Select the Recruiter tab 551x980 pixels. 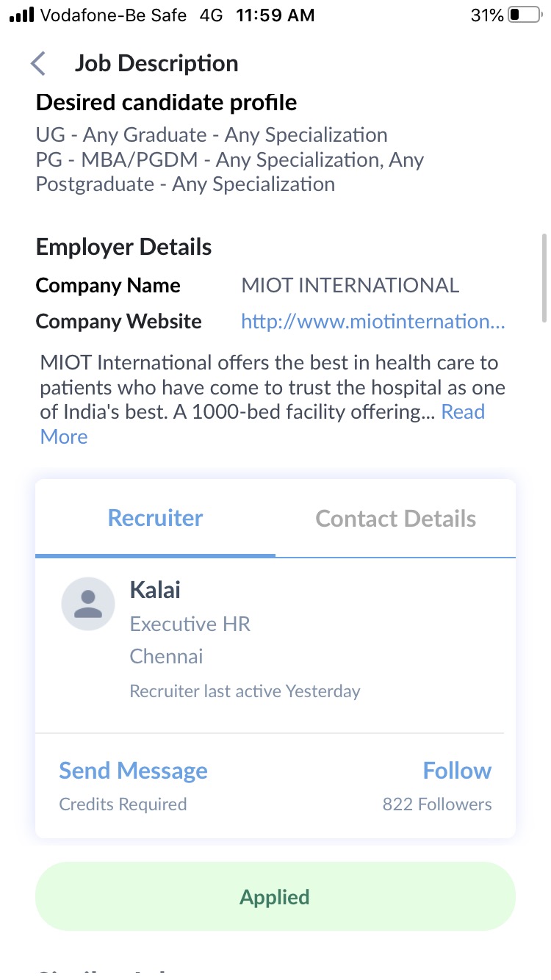pyautogui.click(x=156, y=519)
